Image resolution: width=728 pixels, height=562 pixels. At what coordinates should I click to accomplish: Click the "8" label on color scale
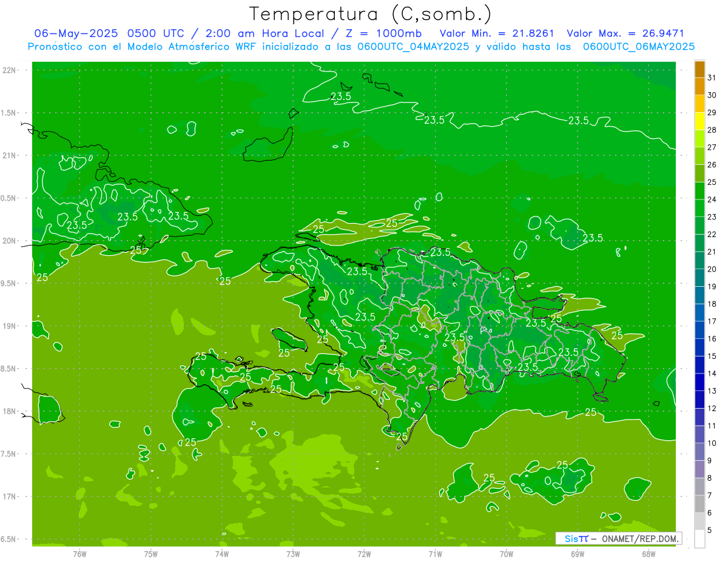[710, 478]
